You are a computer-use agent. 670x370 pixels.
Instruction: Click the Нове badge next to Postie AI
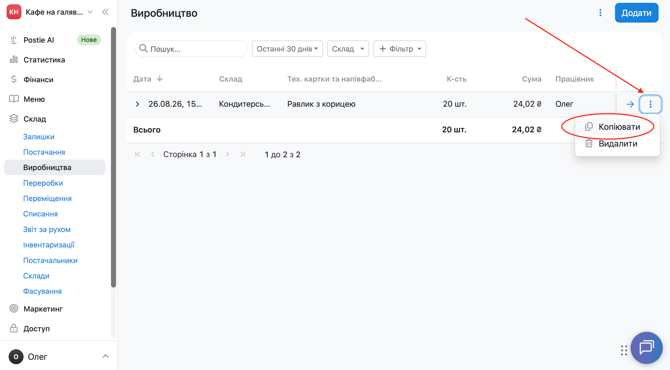[x=88, y=40]
